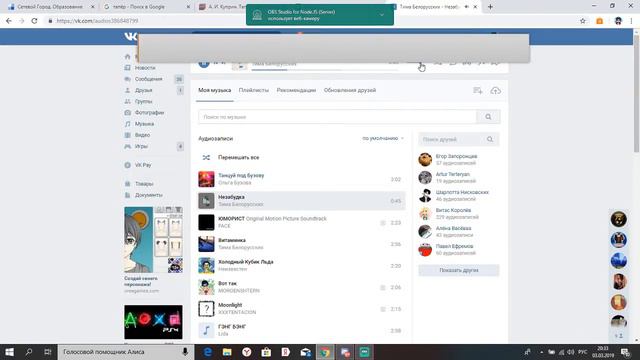Open VK logo home link

[131, 36]
